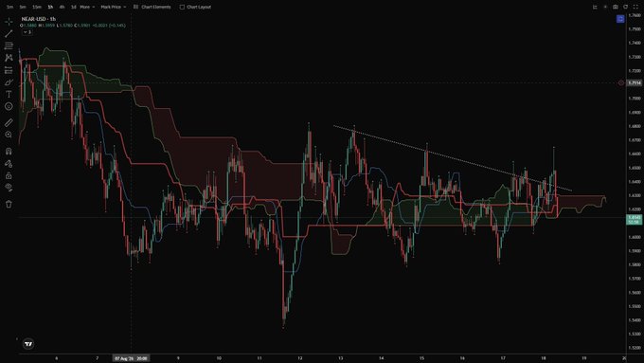Open the forecasting and measurement tools
644x363 pixels.
(9, 70)
